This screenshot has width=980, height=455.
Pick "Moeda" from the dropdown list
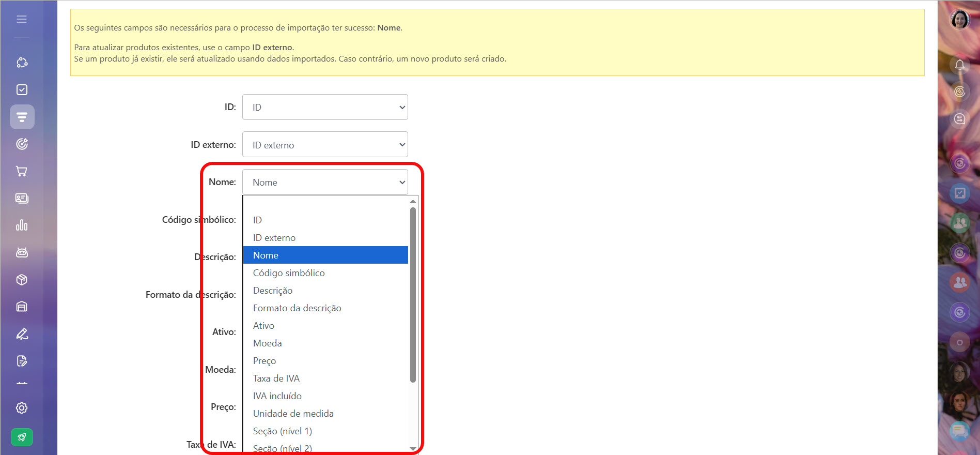coord(268,343)
